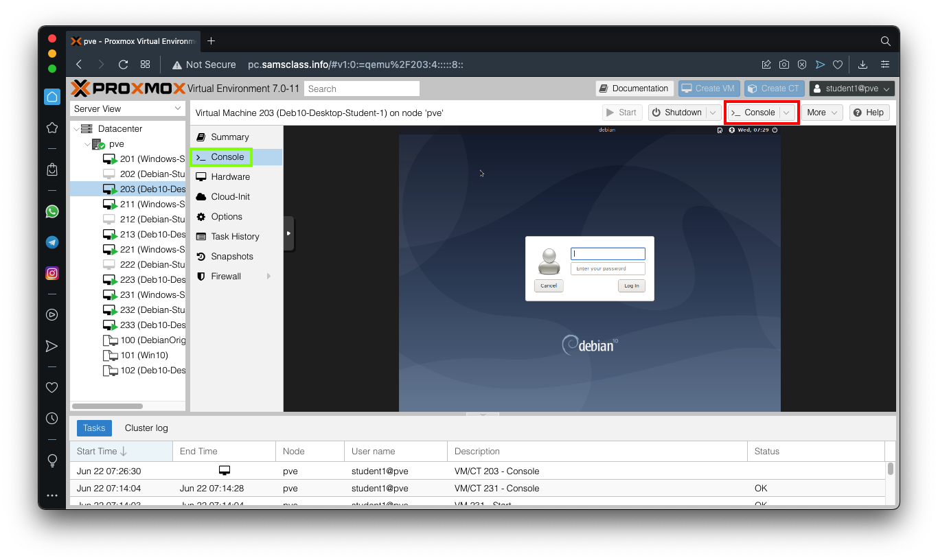938x560 pixels.
Task: Click Cancel in the Debian login dialog
Action: (549, 285)
